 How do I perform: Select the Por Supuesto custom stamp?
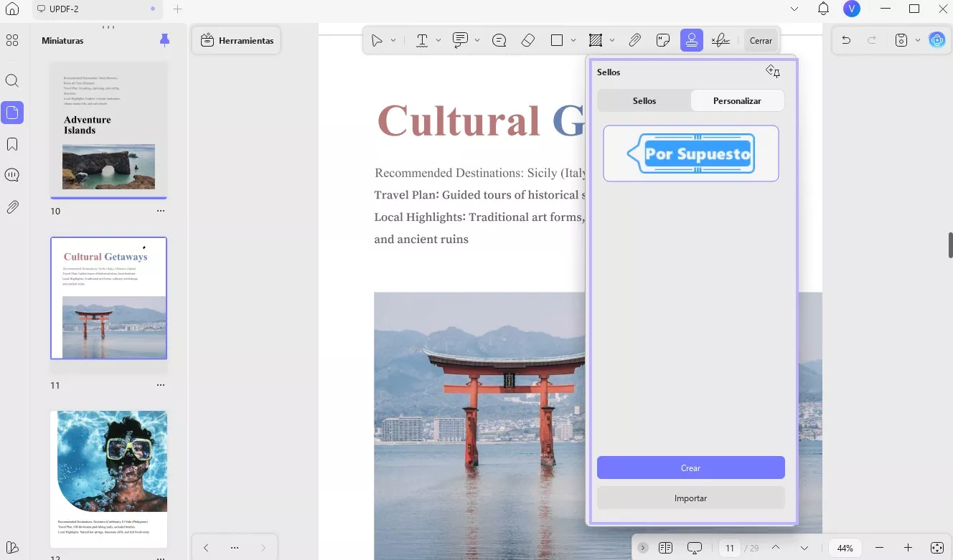tap(691, 153)
